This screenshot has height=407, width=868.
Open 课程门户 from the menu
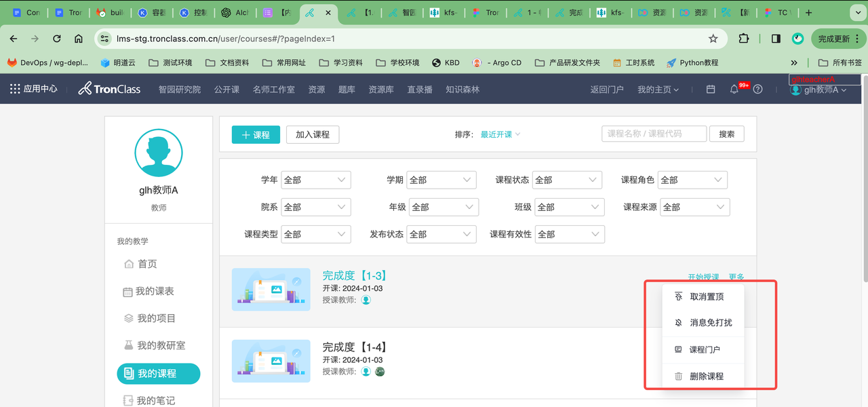click(x=705, y=349)
